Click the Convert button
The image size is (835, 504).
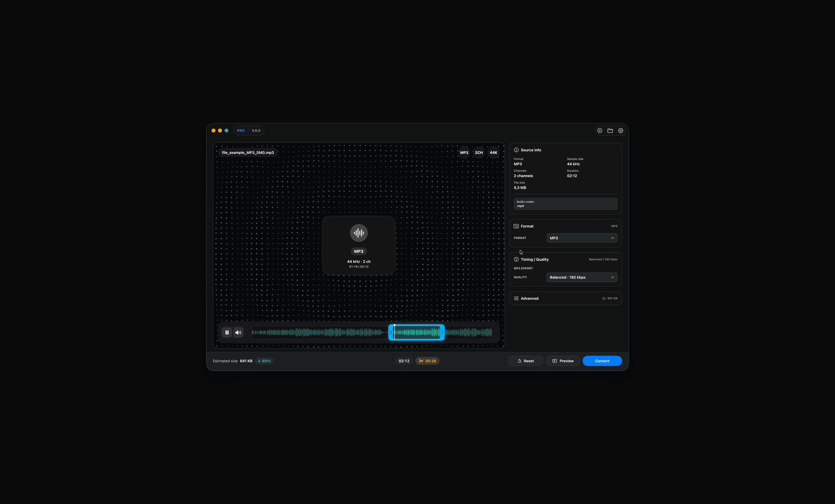[x=602, y=361]
